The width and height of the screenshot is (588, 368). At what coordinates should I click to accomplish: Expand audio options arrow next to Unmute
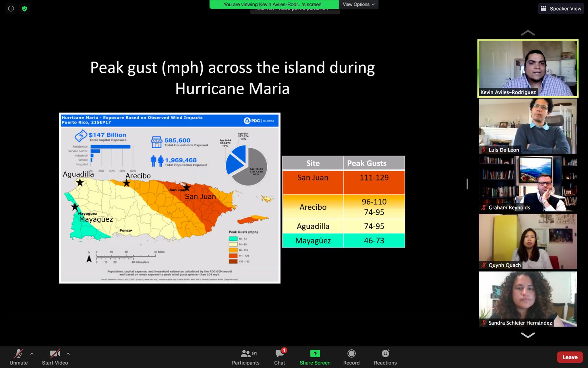(x=32, y=354)
